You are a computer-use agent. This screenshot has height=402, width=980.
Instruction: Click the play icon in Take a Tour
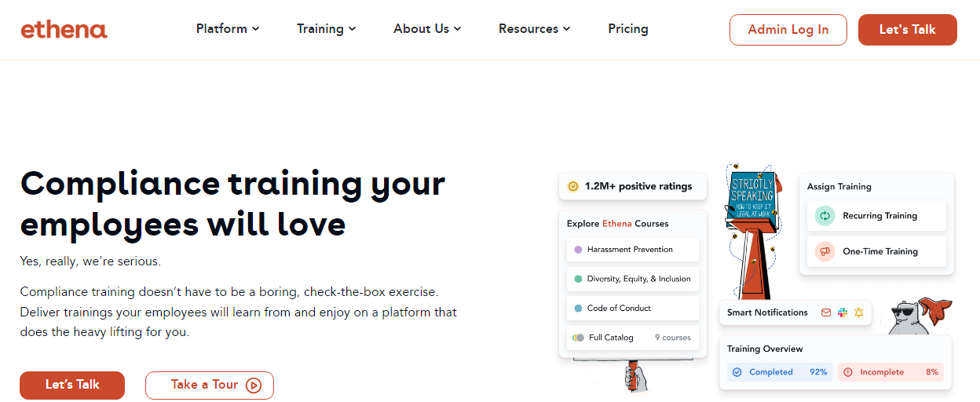click(x=254, y=385)
